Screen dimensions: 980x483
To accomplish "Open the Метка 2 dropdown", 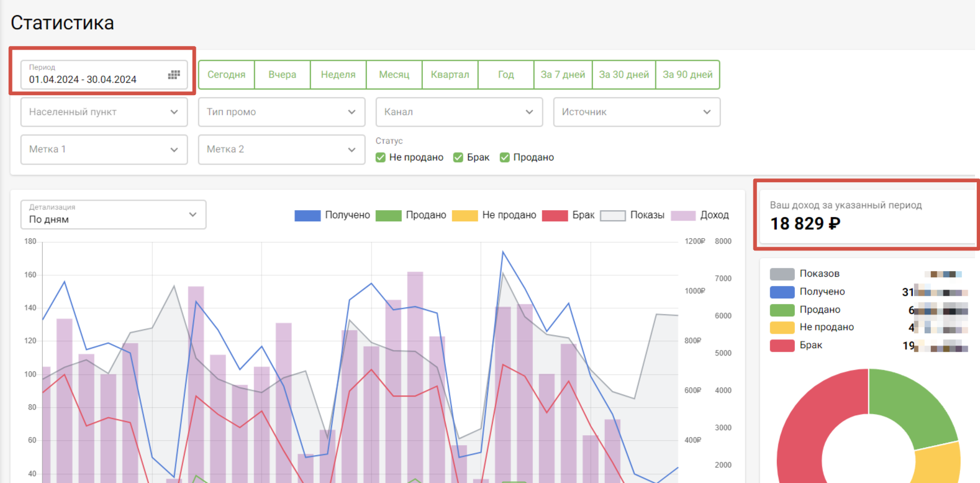I will (x=281, y=150).
